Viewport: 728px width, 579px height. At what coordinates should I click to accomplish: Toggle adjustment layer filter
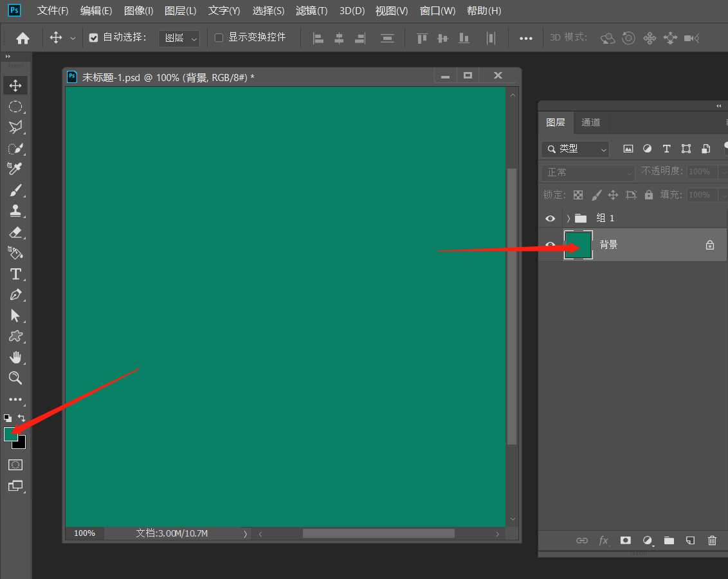pyautogui.click(x=647, y=149)
